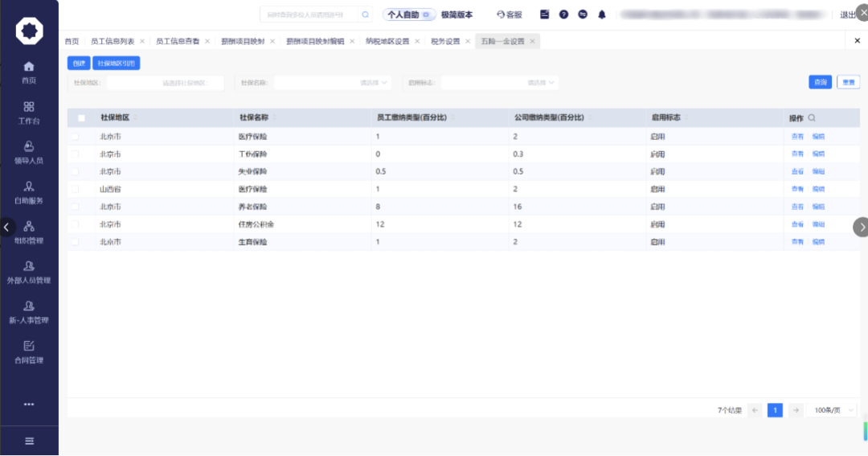Close the 薪酬项目映射编辑 tab
Screen dimensions: 868x456
pos(352,41)
